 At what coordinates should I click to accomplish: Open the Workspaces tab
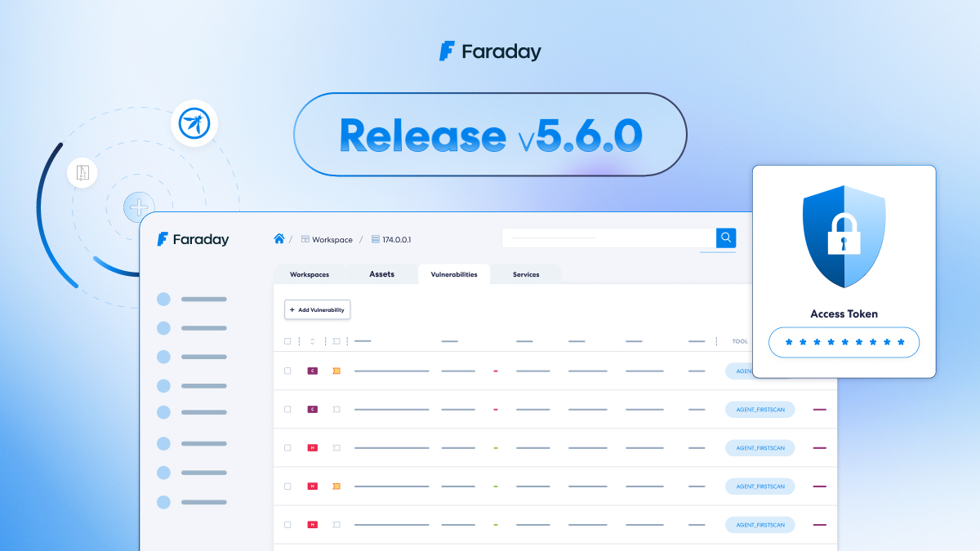[310, 274]
